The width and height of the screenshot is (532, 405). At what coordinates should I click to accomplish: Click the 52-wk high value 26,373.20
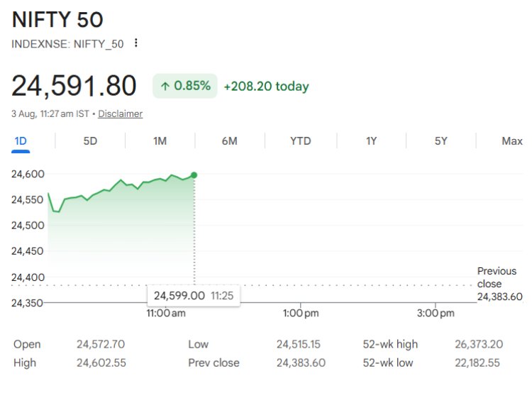(479, 344)
